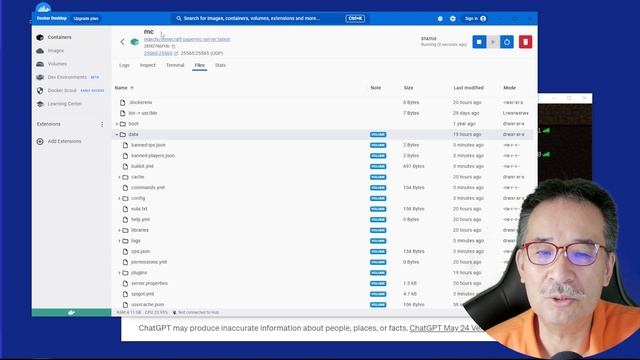This screenshot has height=360, width=640.
Task: Select the banned-ips.json file
Action: (148, 145)
